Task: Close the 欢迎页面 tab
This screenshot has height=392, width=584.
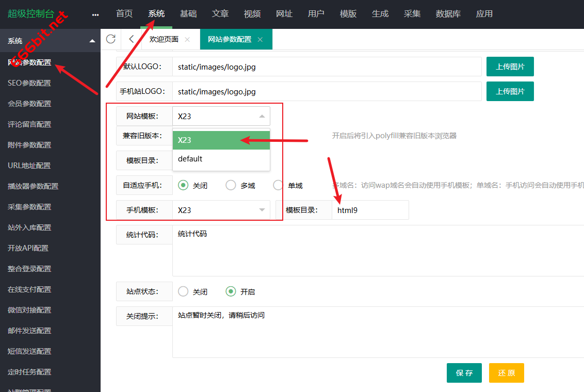Action: click(187, 40)
